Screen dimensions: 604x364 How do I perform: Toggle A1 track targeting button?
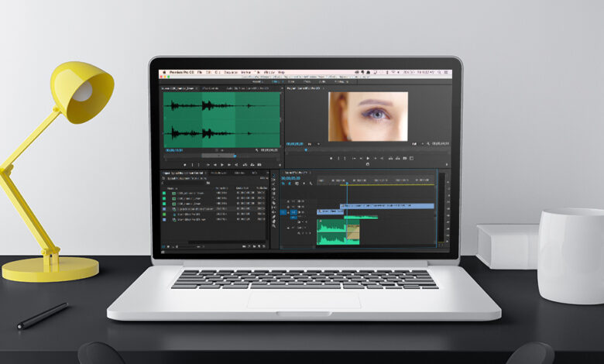[294, 218]
